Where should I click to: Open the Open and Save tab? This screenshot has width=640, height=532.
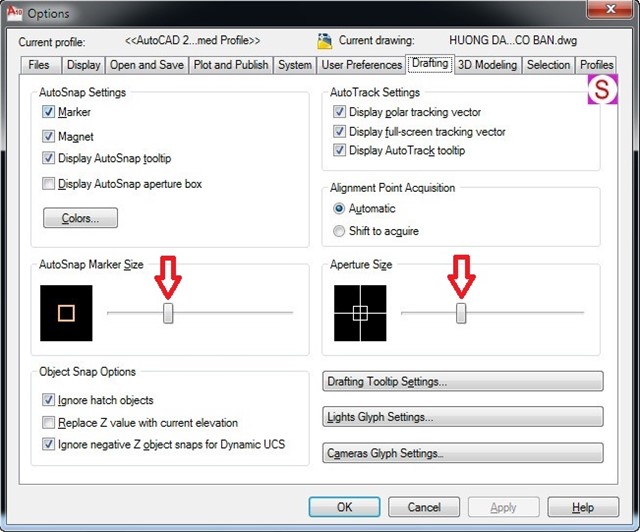[147, 65]
